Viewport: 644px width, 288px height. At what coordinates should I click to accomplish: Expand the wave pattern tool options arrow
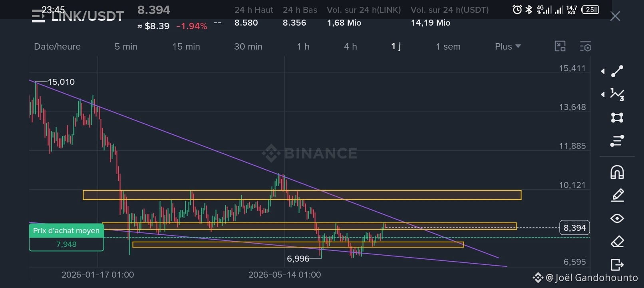603,94
